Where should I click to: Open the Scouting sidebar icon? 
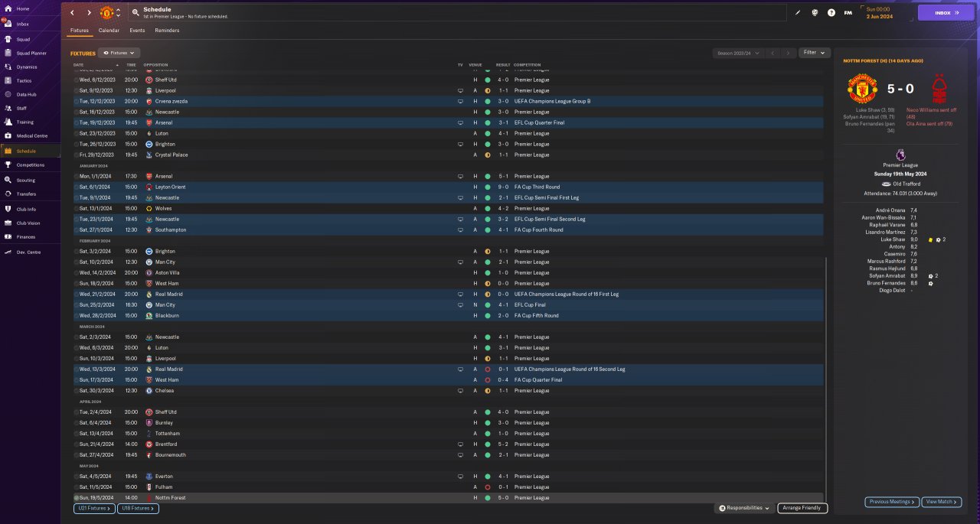pyautogui.click(x=8, y=180)
